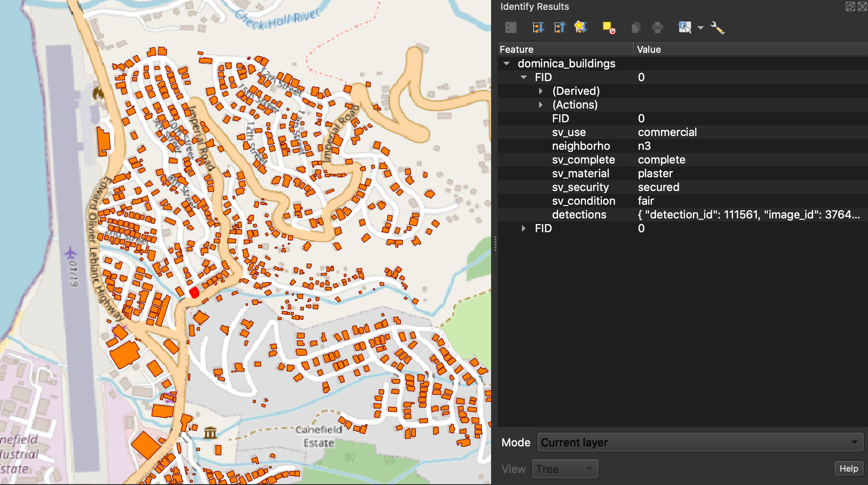Click the 'fair' value
Viewport: 868px width, 485px height.
pos(646,201)
